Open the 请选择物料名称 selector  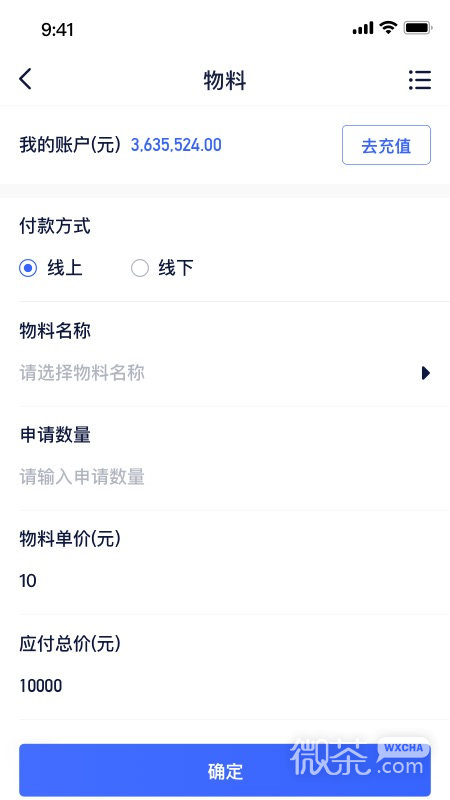click(225, 373)
